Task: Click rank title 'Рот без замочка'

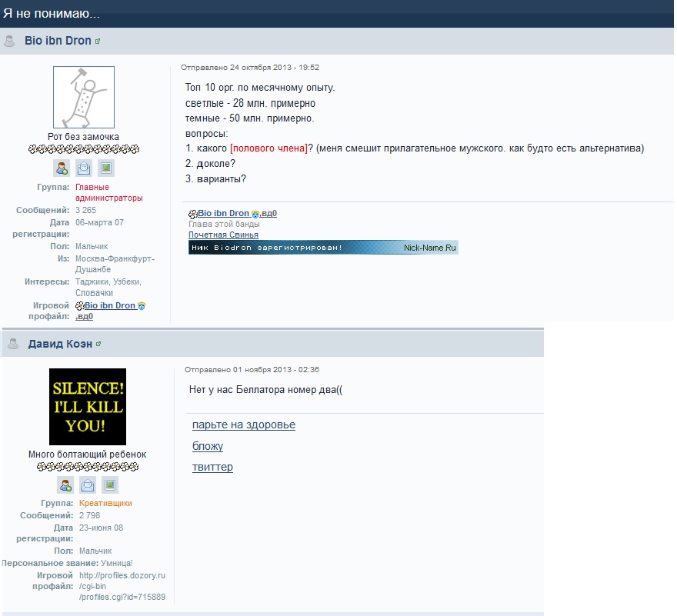Action: pyautogui.click(x=83, y=136)
